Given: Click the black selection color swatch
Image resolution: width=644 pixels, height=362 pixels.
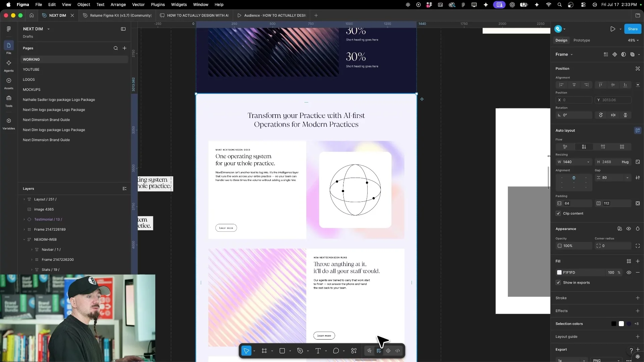Looking at the screenshot, I should point(613,324).
